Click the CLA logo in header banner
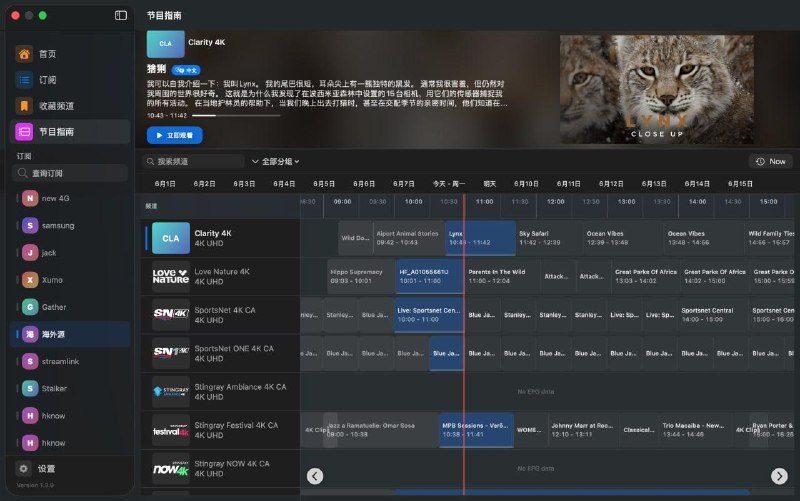Viewport: 800px width, 501px height. pyautogui.click(x=166, y=44)
